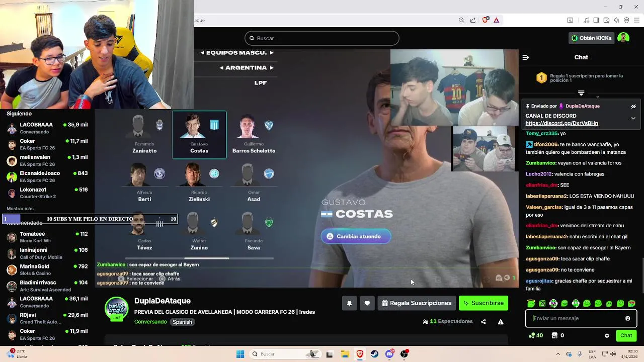
Task: Open chat settings gear icon
Action: point(607,335)
